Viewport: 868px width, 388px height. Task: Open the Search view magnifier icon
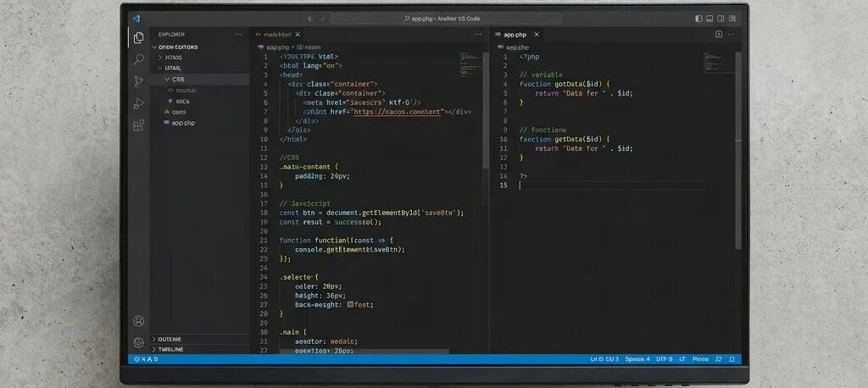point(139,59)
